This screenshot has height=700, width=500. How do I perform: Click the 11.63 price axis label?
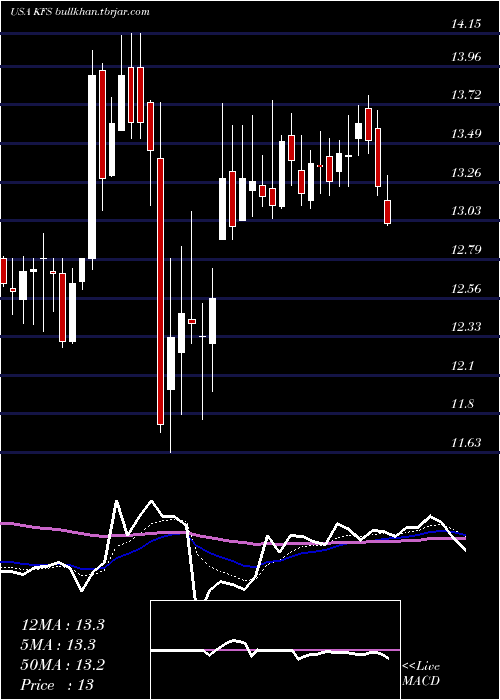pos(467,442)
